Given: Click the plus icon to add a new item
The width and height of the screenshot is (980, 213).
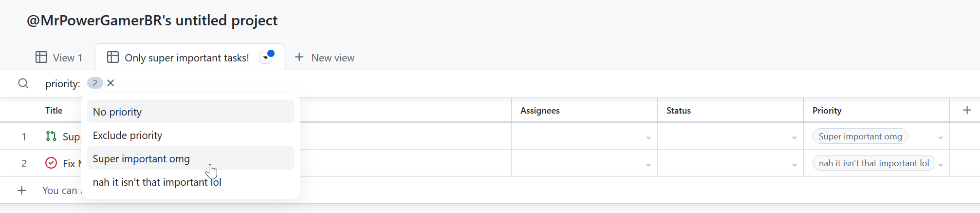Looking at the screenshot, I should 21,190.
